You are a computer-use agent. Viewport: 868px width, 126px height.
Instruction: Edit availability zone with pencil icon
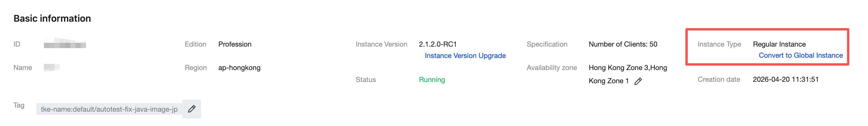[638, 81]
